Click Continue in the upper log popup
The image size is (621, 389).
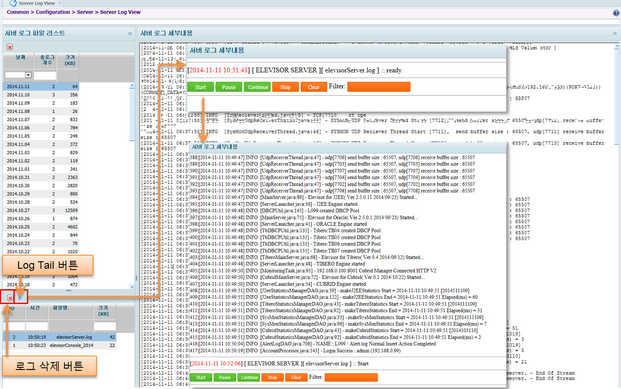coord(257,87)
